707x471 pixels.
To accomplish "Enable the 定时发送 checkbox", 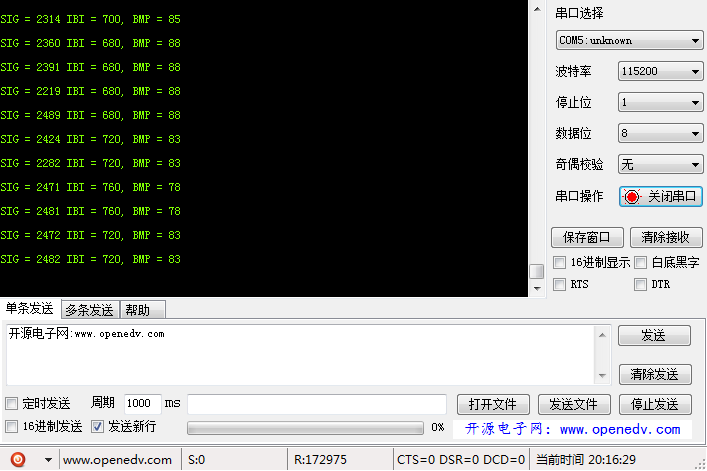I will pos(11,403).
